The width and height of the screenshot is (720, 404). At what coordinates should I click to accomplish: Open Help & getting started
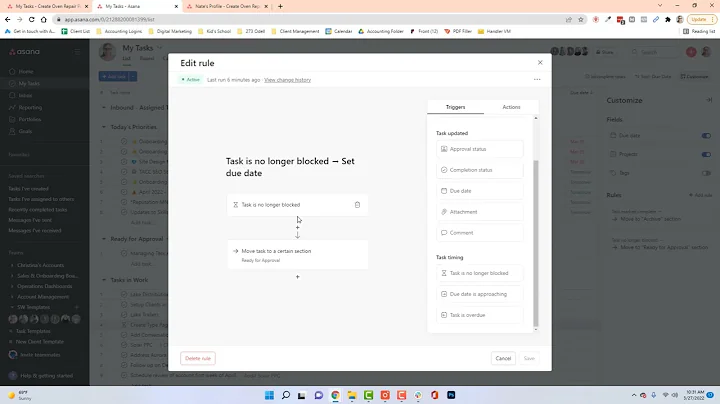coord(42,376)
